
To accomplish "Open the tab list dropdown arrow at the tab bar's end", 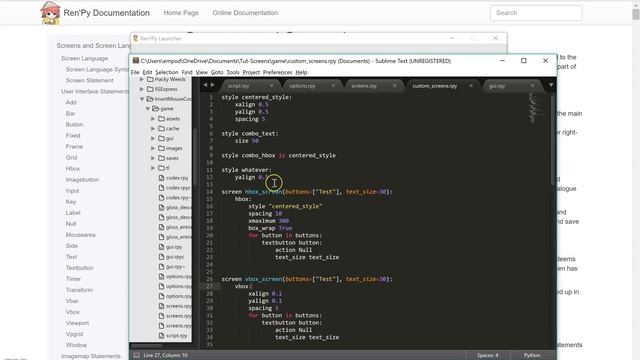I will click(x=551, y=85).
